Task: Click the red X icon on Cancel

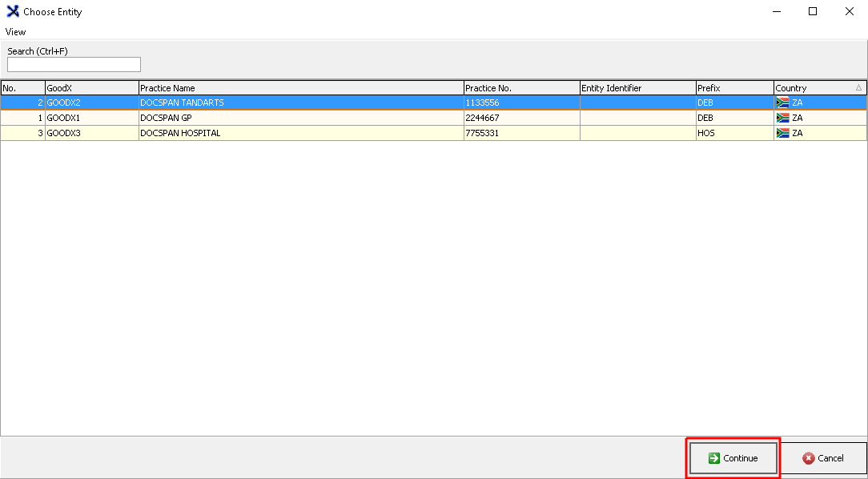Action: point(809,458)
